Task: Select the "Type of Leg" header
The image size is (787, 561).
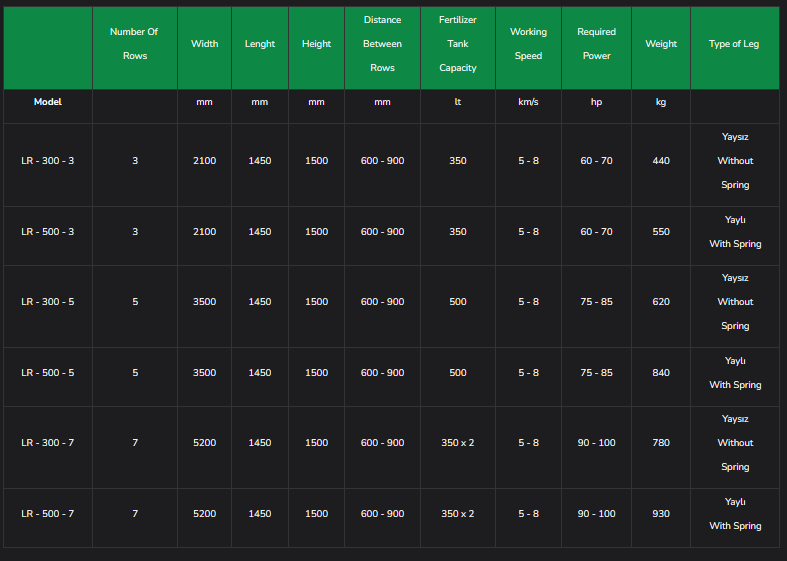Action: pos(733,44)
